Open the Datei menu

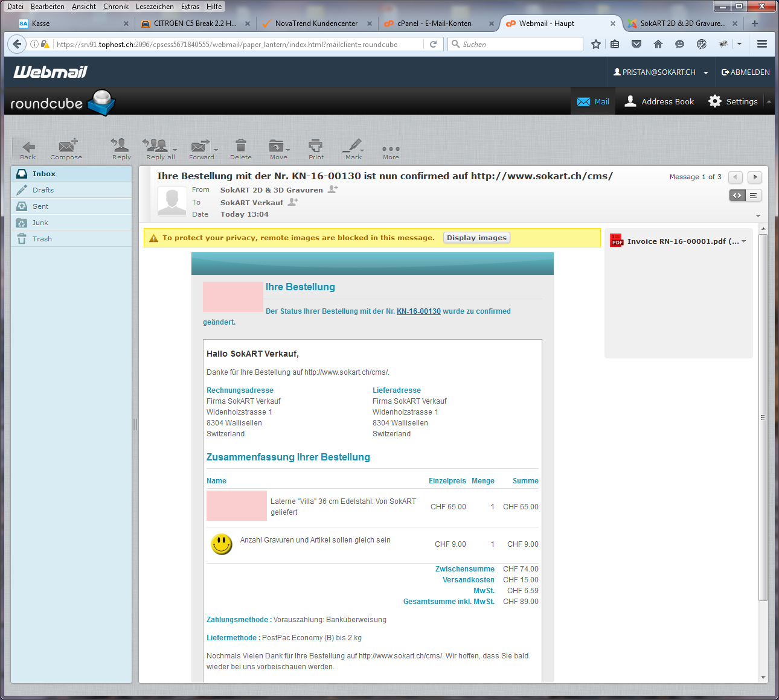(16, 7)
